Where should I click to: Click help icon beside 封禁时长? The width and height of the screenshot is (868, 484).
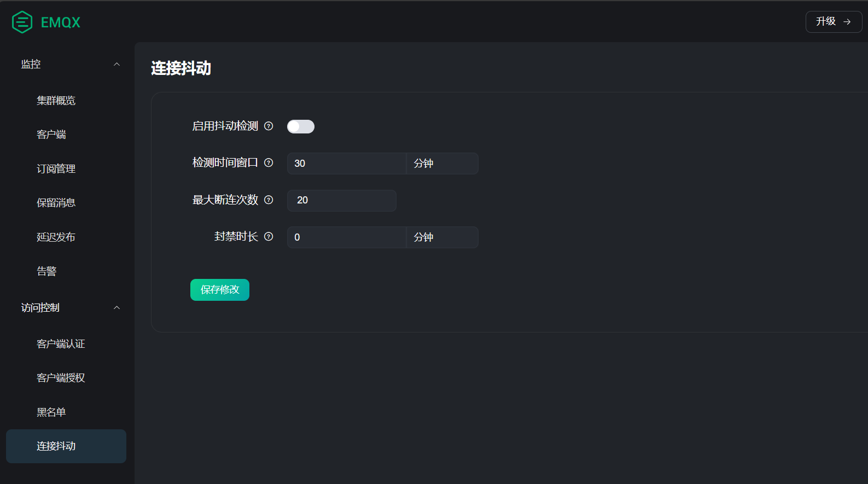click(x=269, y=237)
